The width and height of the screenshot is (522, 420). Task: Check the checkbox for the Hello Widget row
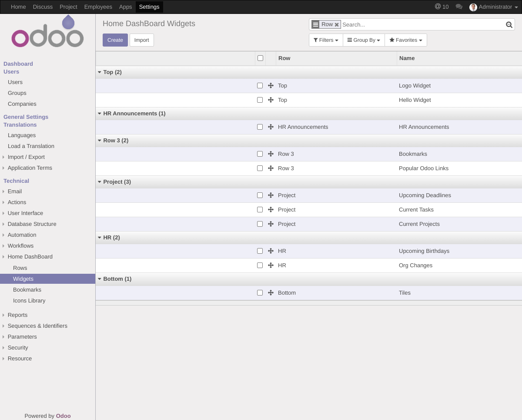coord(260,100)
